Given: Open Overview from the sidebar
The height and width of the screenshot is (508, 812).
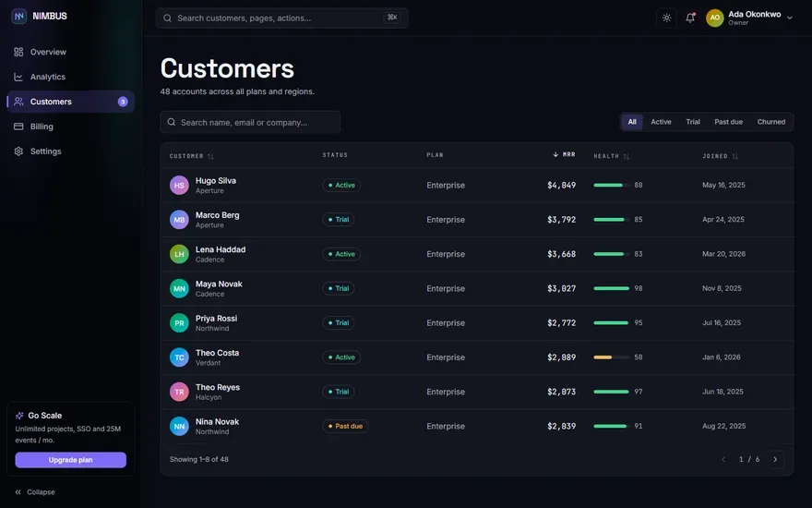Looking at the screenshot, I should (70, 52).
